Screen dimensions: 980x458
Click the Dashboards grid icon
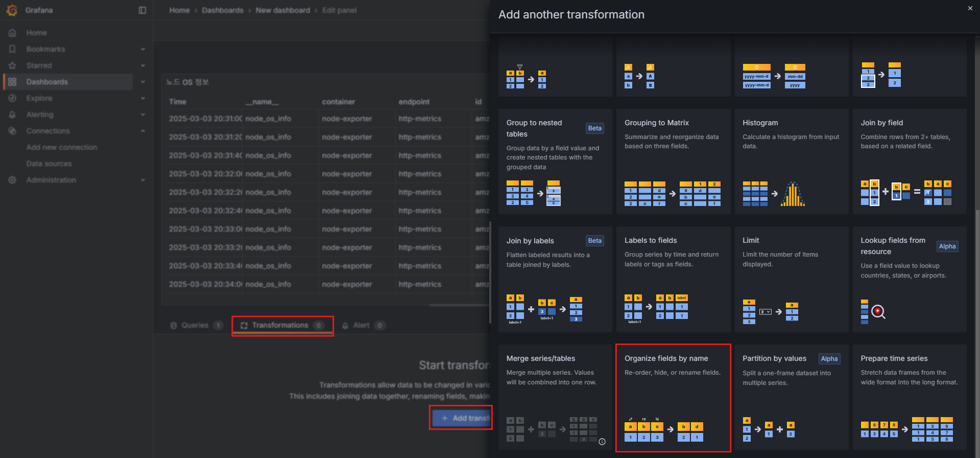point(12,82)
